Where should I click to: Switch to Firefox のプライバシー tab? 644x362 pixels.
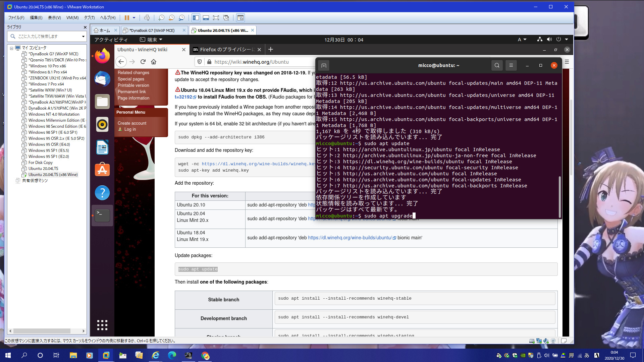[227, 50]
